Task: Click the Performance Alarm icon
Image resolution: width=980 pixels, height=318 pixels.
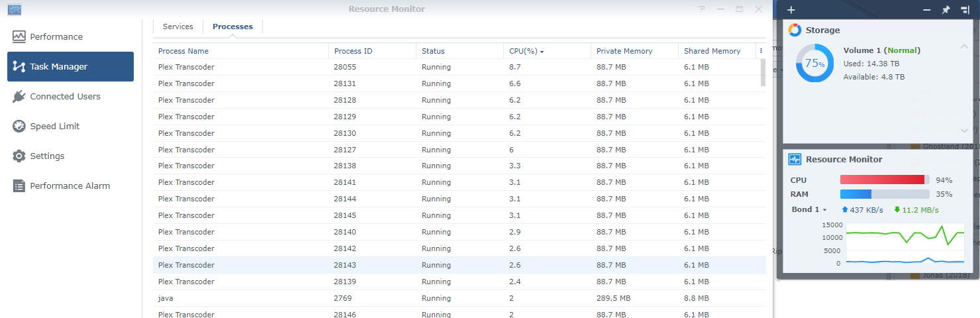Action: [x=19, y=186]
